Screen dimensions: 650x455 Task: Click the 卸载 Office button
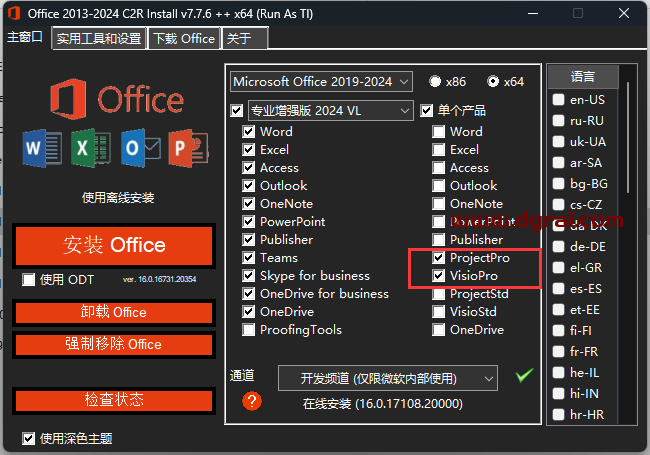pos(114,312)
